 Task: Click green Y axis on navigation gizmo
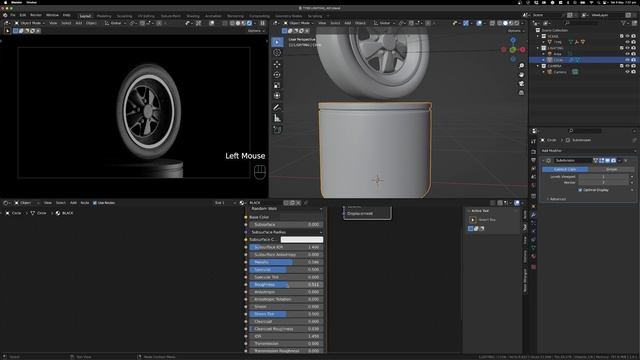point(513,50)
